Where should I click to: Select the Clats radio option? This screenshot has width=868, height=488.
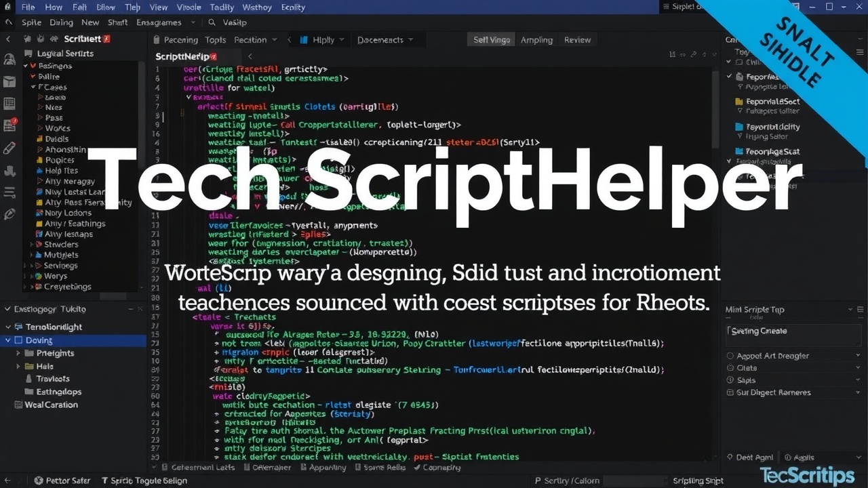730,368
